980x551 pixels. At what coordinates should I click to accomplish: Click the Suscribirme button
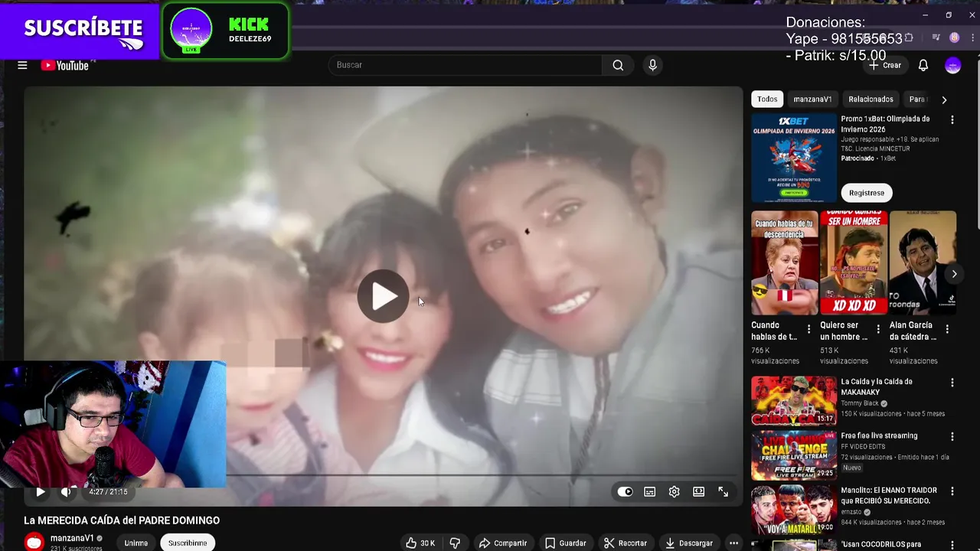coord(188,543)
